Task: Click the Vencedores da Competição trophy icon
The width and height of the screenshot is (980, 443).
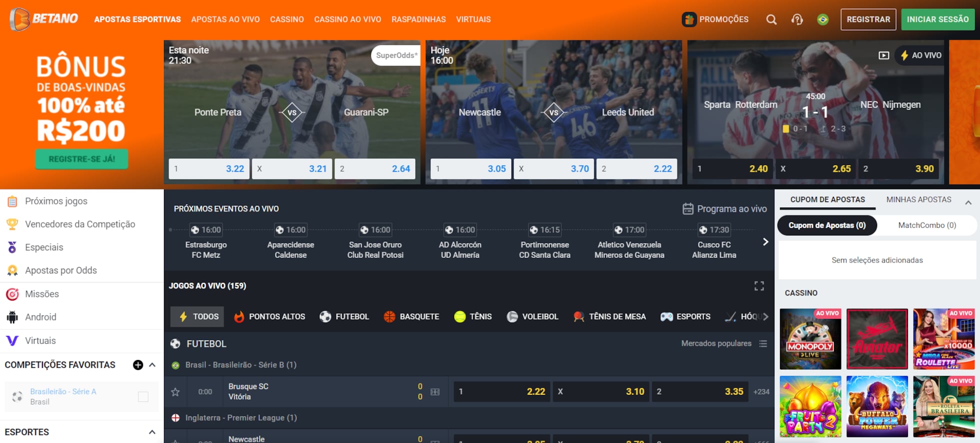Action: pos(12,224)
